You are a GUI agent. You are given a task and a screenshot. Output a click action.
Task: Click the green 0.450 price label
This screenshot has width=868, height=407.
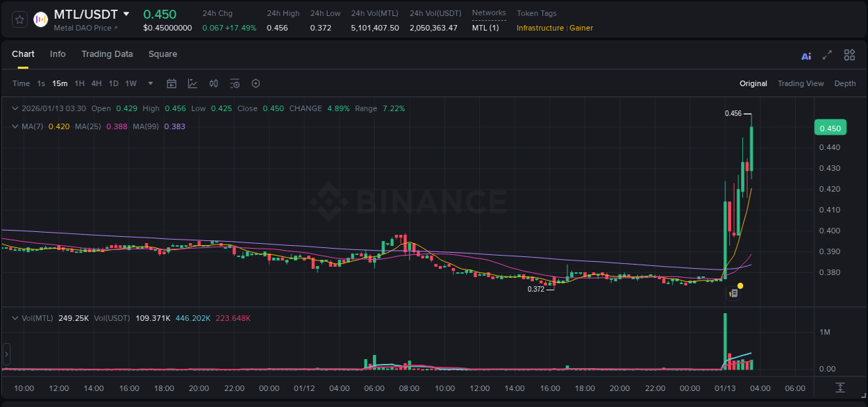(831, 127)
